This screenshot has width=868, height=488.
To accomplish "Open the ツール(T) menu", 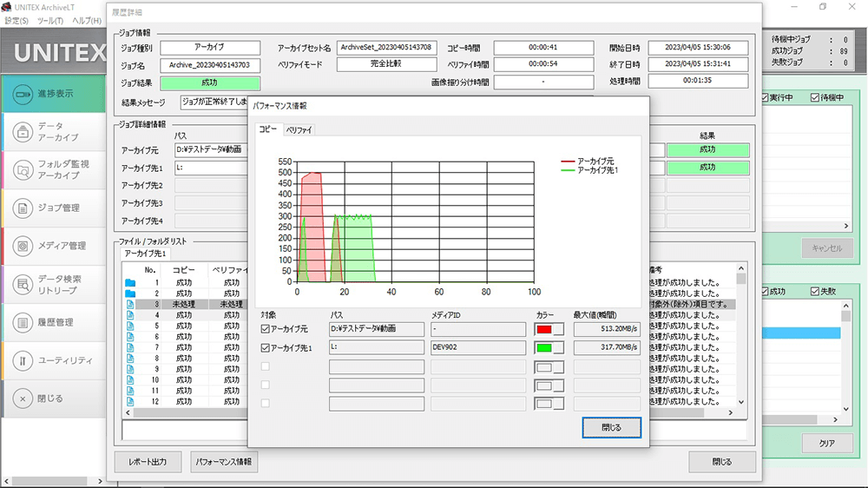I will click(49, 21).
